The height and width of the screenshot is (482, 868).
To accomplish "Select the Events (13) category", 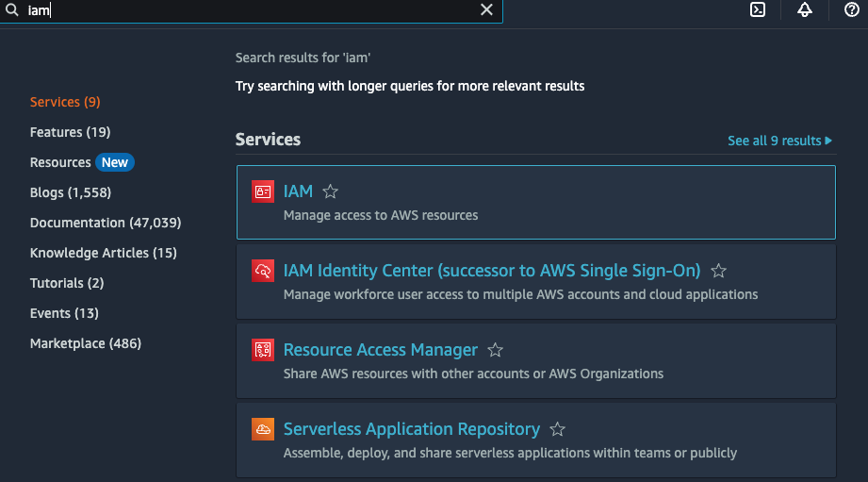I will pyautogui.click(x=64, y=313).
